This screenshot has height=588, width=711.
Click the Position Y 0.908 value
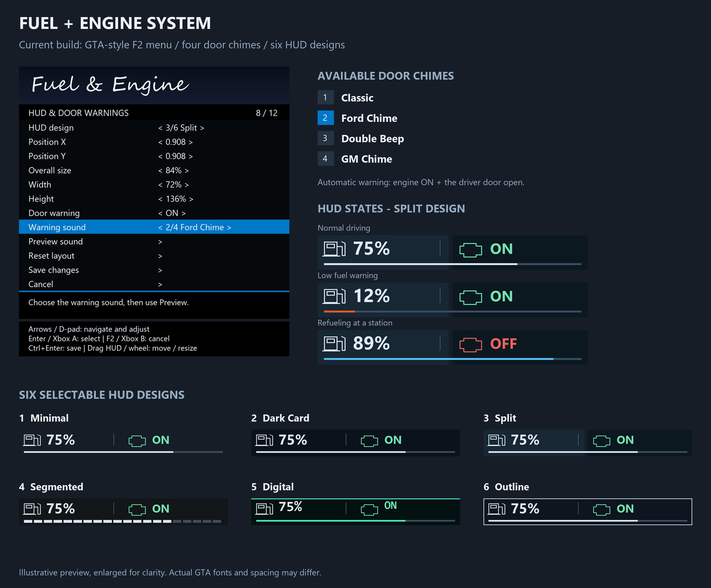tap(175, 156)
